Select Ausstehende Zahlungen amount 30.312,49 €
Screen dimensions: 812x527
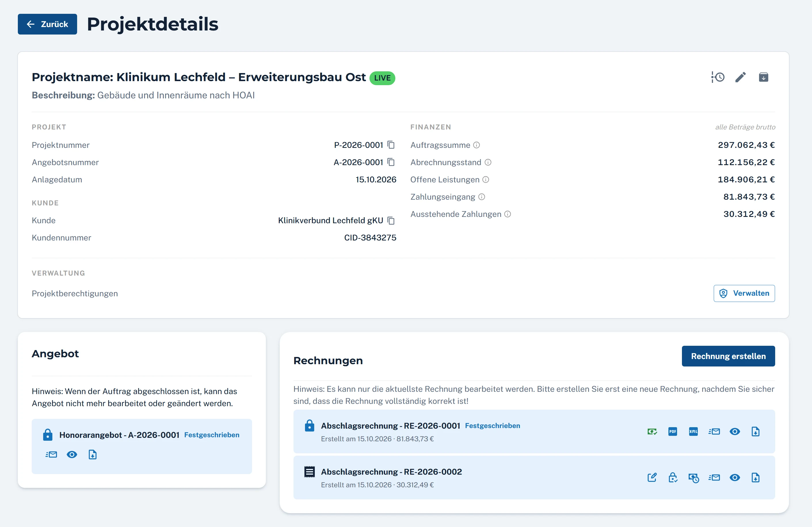coord(749,214)
